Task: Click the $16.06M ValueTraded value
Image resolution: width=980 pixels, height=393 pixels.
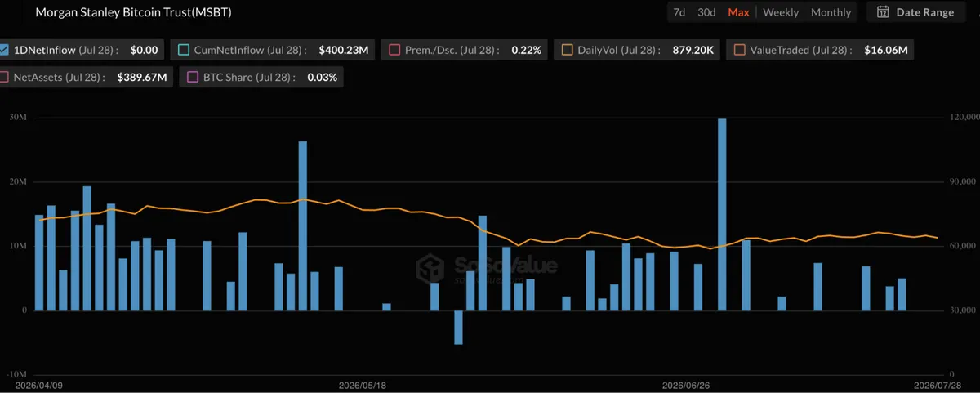Action: pyautogui.click(x=885, y=50)
